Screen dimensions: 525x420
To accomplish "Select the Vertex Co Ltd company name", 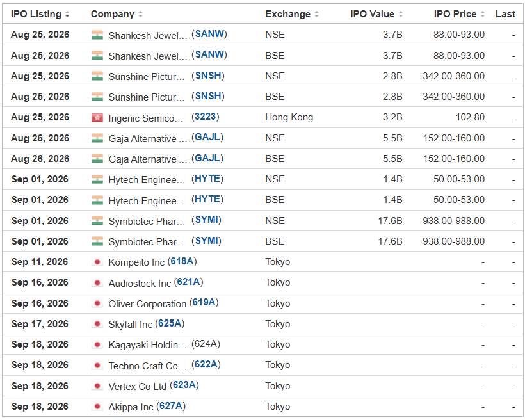I will [137, 387].
